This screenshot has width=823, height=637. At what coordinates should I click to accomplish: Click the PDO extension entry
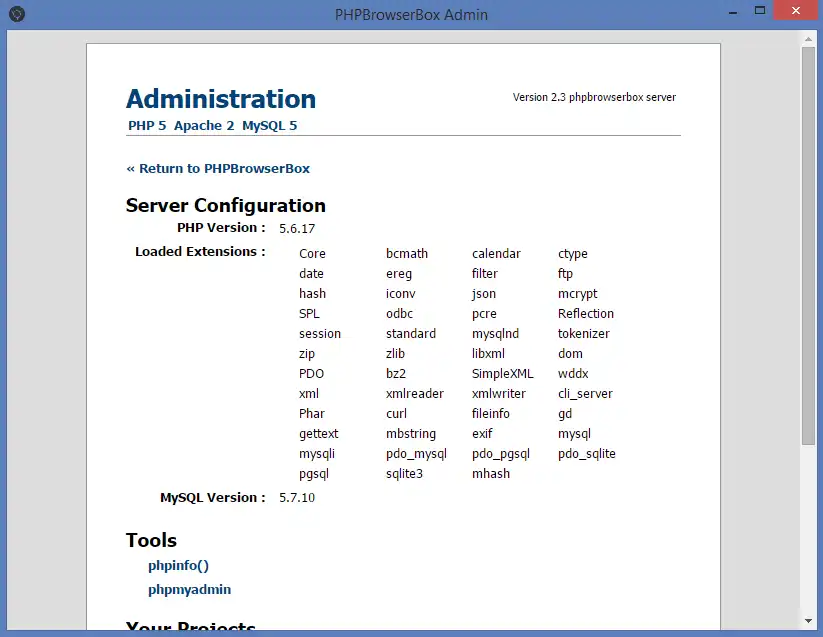(x=312, y=374)
